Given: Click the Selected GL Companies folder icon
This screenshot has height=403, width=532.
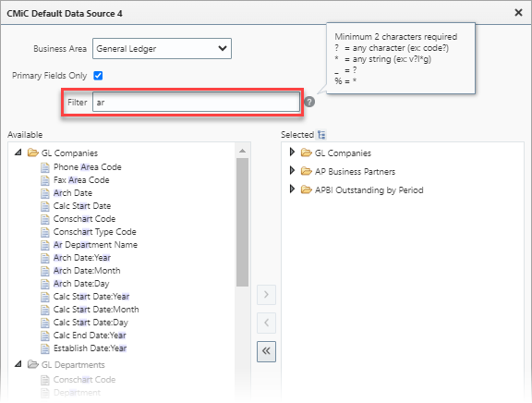Looking at the screenshot, I should [306, 153].
